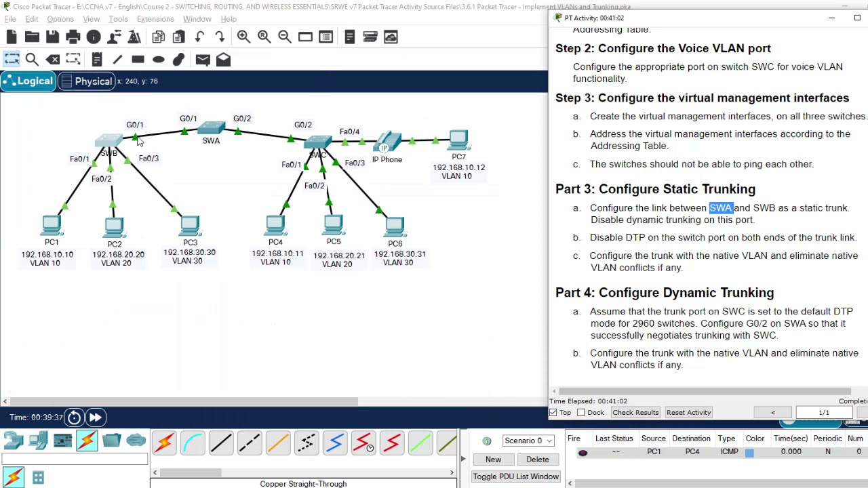Open the Extensions menu
This screenshot has width=868, height=488.
coord(155,19)
